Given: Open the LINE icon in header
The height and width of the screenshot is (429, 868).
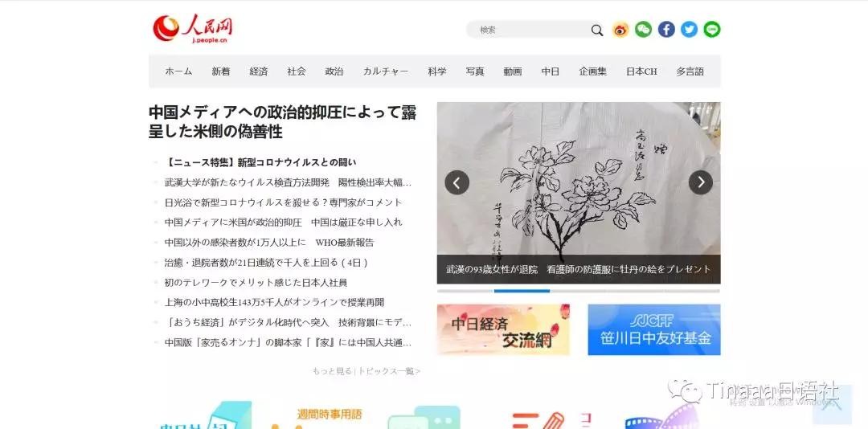Looking at the screenshot, I should click(712, 30).
